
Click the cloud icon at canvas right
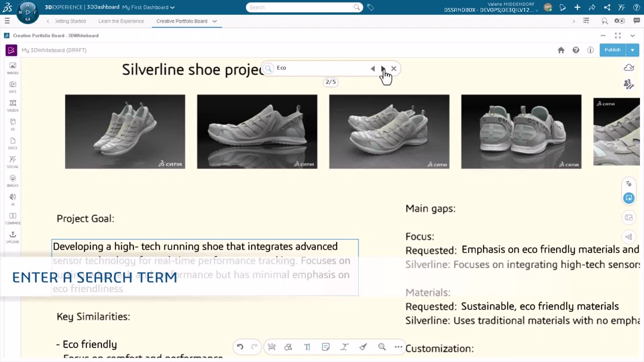629,68
